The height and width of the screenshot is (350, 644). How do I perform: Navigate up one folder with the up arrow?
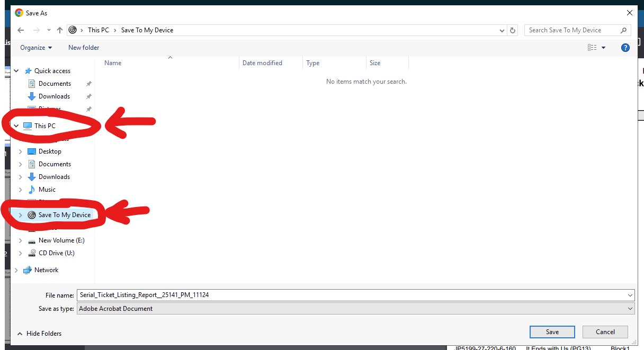pyautogui.click(x=59, y=30)
